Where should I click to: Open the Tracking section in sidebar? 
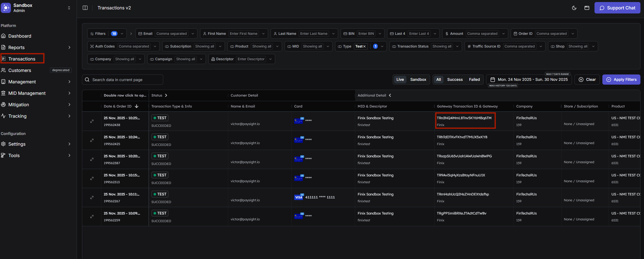pyautogui.click(x=17, y=116)
